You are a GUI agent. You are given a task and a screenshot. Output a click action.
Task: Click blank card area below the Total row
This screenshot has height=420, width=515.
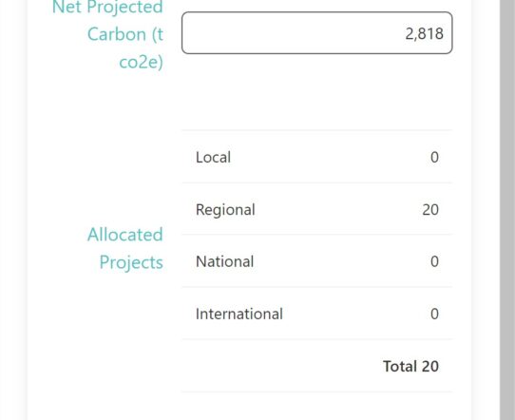click(317, 406)
